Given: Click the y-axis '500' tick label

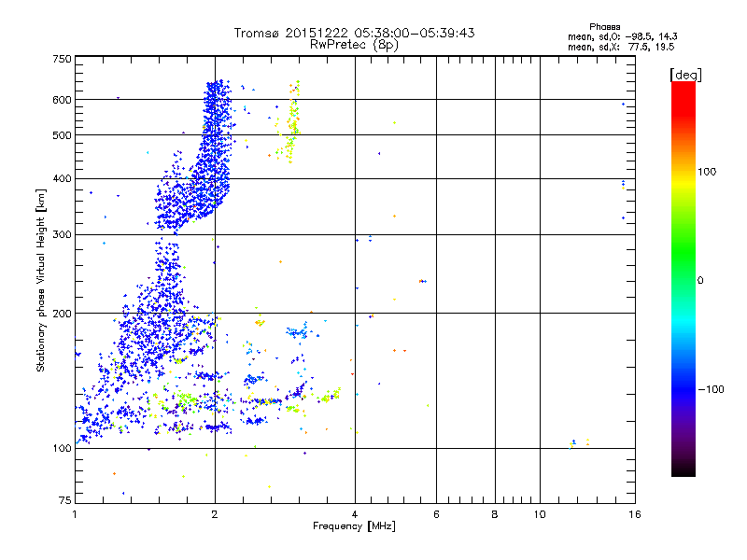Looking at the screenshot, I should (62, 135).
